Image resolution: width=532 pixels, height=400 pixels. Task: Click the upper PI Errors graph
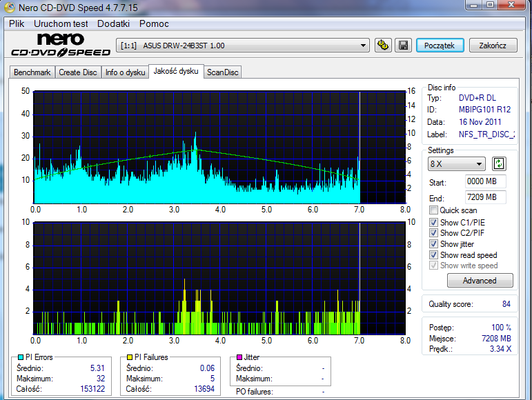tap(219, 147)
